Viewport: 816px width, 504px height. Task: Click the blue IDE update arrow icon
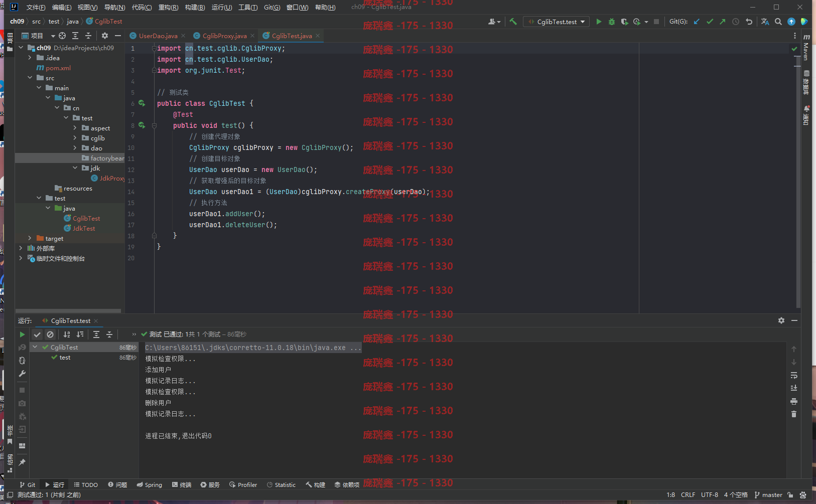[x=791, y=22]
